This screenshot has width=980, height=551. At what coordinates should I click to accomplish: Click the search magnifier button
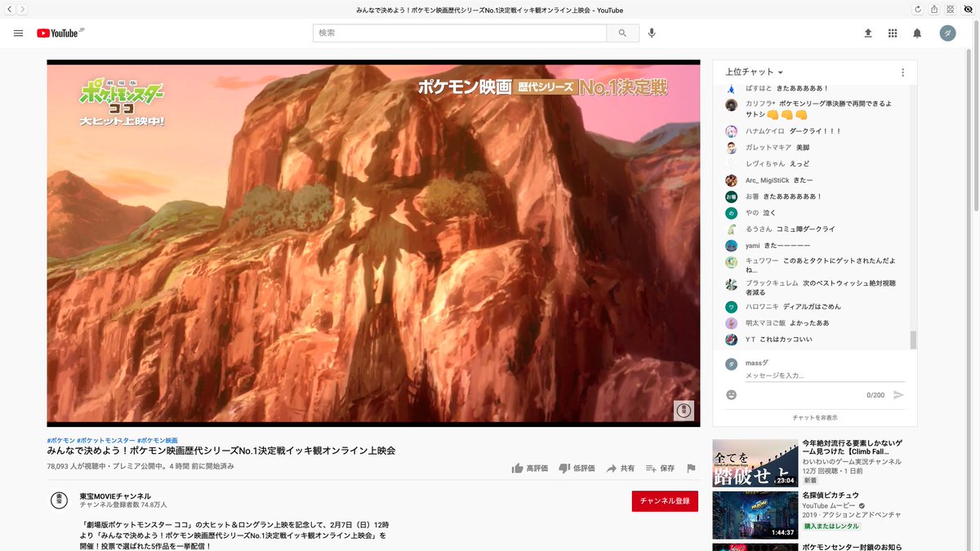tap(622, 33)
